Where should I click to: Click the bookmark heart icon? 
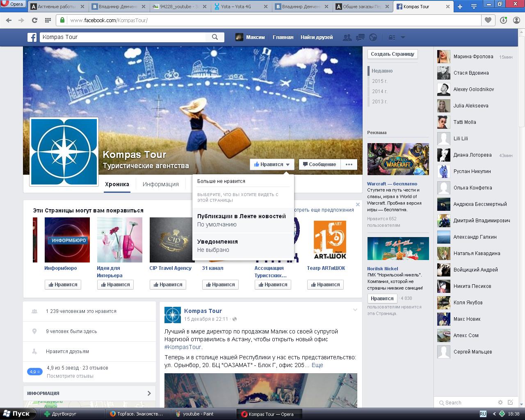point(488,20)
